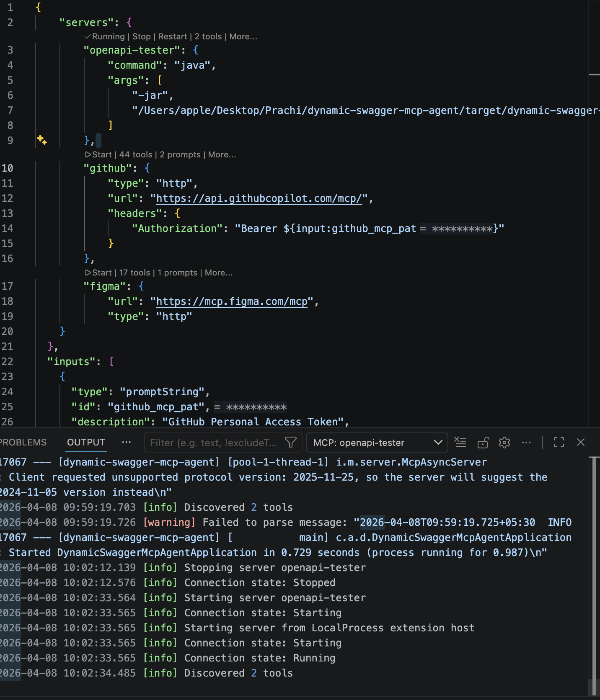Click the Copilot sparkle icon on line 9

pos(42,140)
